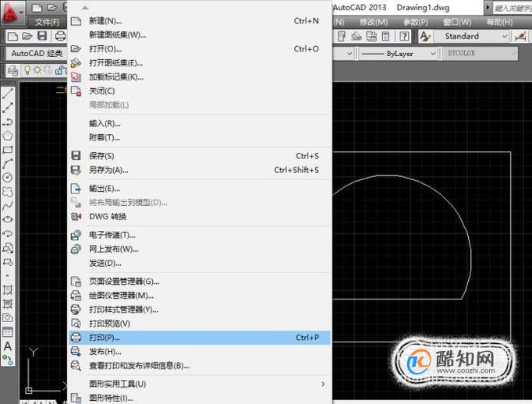Choose 输入(R)... menu entry
532x404 pixels.
[200, 123]
